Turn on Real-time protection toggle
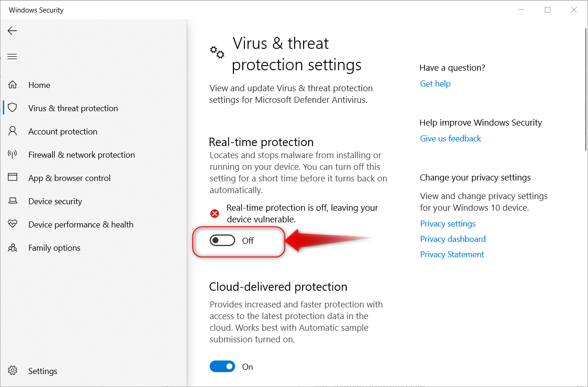The image size is (588, 387). click(222, 240)
